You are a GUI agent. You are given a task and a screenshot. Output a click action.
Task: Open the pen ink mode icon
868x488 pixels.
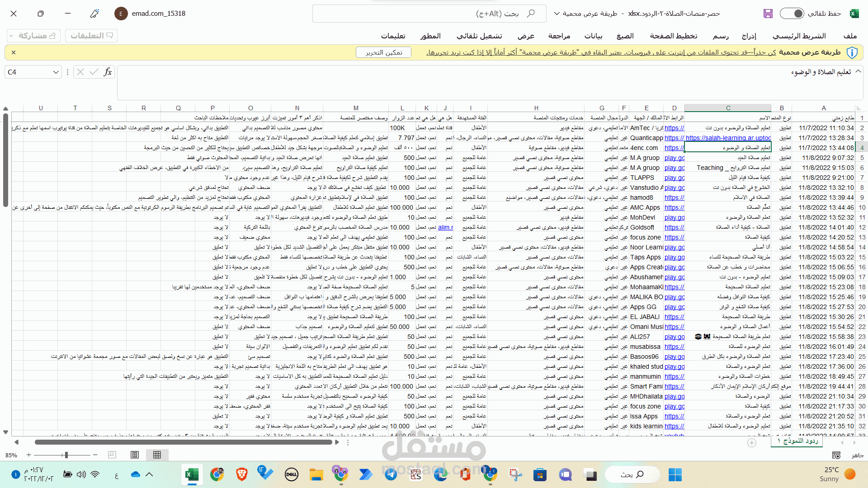coord(94,14)
